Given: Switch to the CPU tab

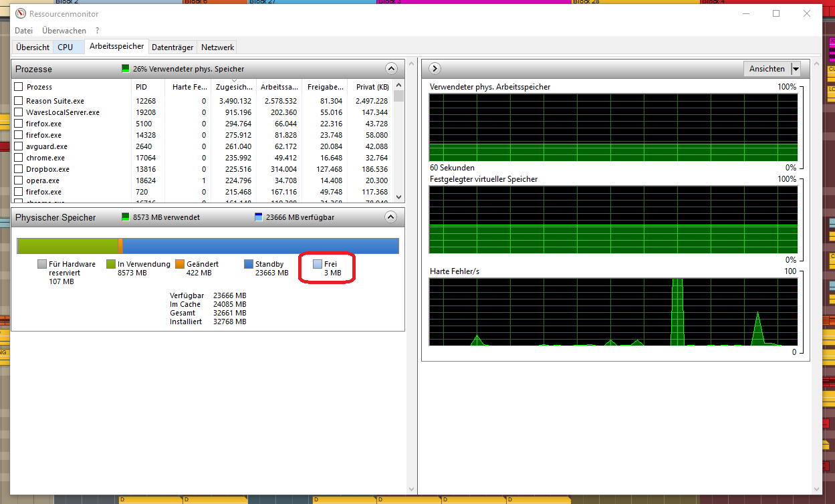Looking at the screenshot, I should pos(66,47).
